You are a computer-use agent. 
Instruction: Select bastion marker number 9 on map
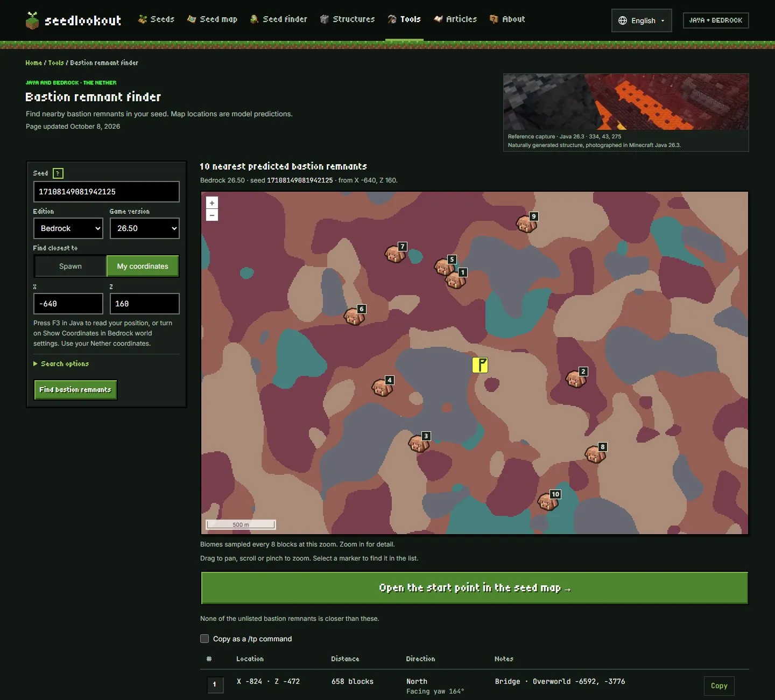tap(527, 223)
